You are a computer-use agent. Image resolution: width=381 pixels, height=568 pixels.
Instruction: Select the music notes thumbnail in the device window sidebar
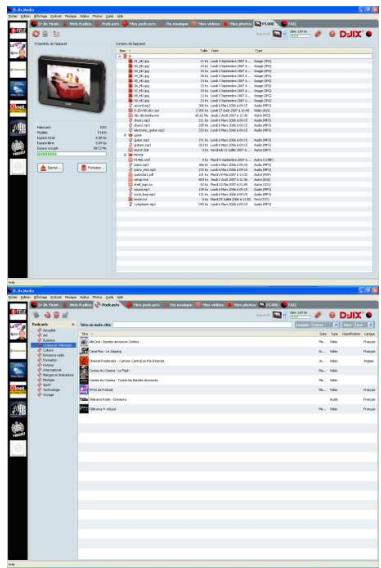[x=18, y=128]
